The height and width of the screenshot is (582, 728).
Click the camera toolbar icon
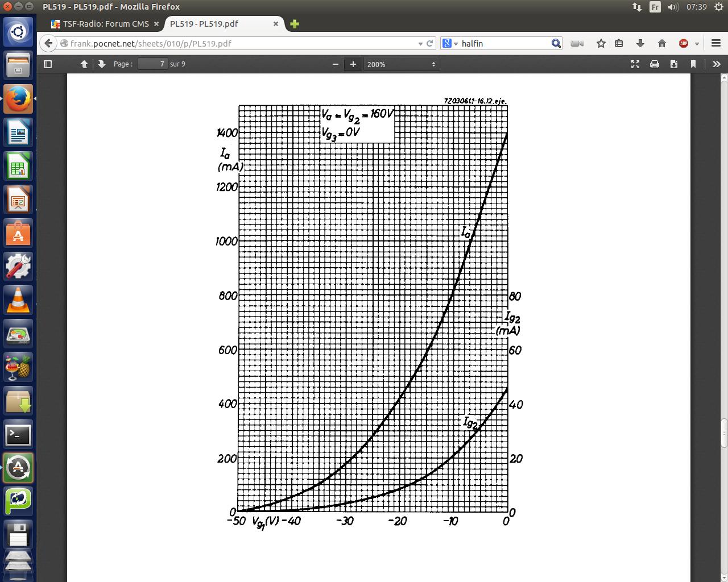577,43
